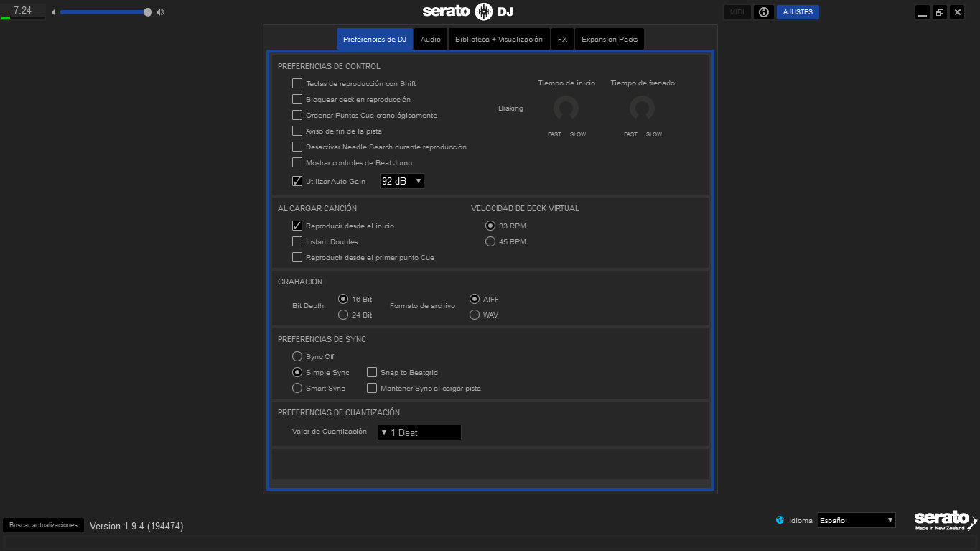Open the Idioma Español language dropdown

(857, 520)
